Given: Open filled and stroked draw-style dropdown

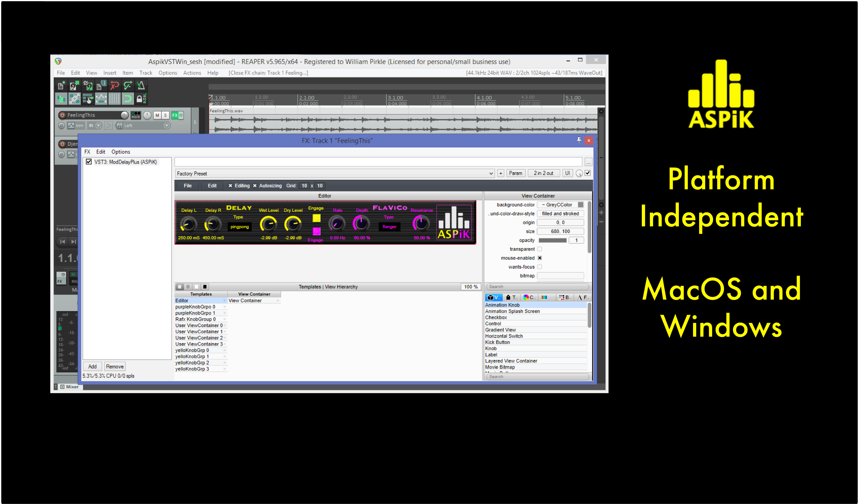Looking at the screenshot, I should 560,214.
